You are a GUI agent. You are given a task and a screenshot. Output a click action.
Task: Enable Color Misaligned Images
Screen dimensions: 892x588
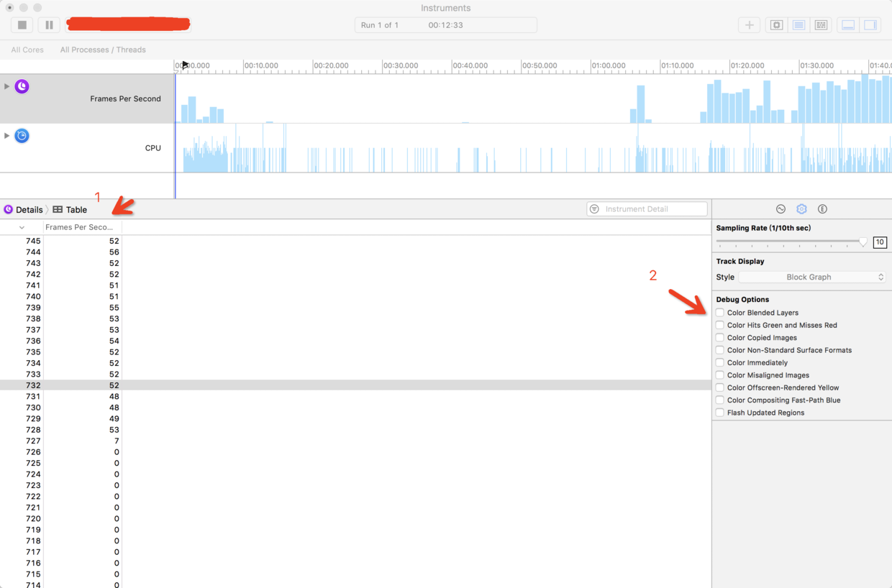coord(720,375)
